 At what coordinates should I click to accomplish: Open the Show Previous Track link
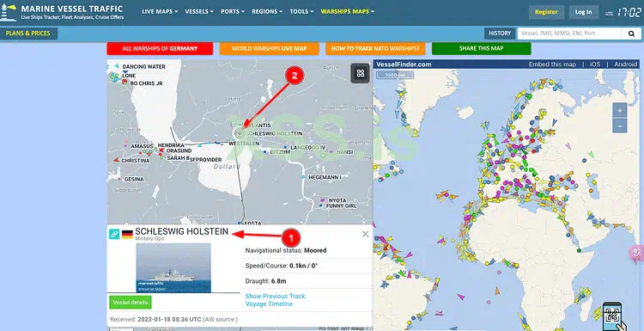pyautogui.click(x=275, y=296)
